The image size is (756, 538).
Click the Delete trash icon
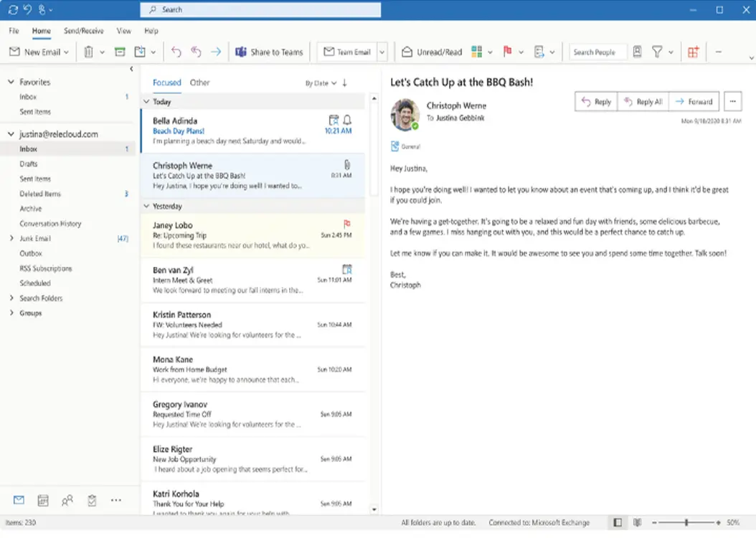(x=88, y=52)
